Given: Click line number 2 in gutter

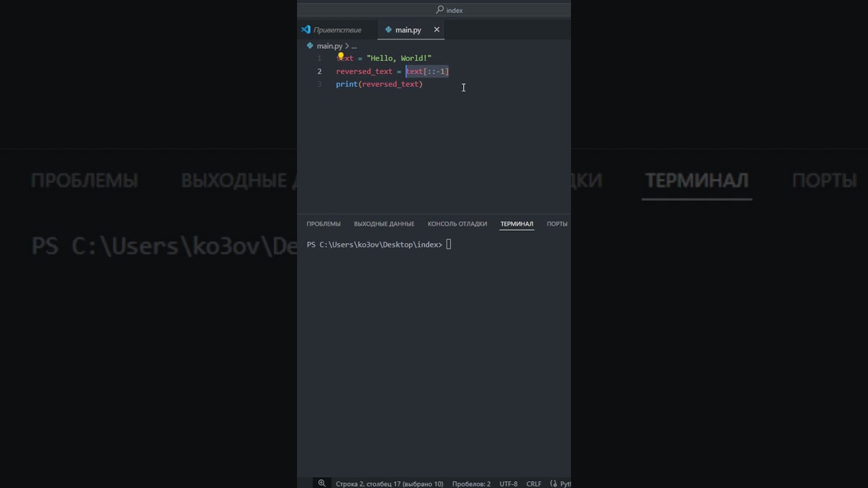Looking at the screenshot, I should click(x=319, y=71).
